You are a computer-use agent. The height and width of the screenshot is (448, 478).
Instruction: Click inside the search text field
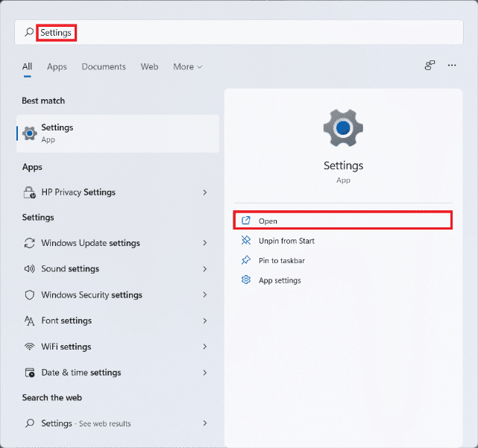tap(239, 32)
